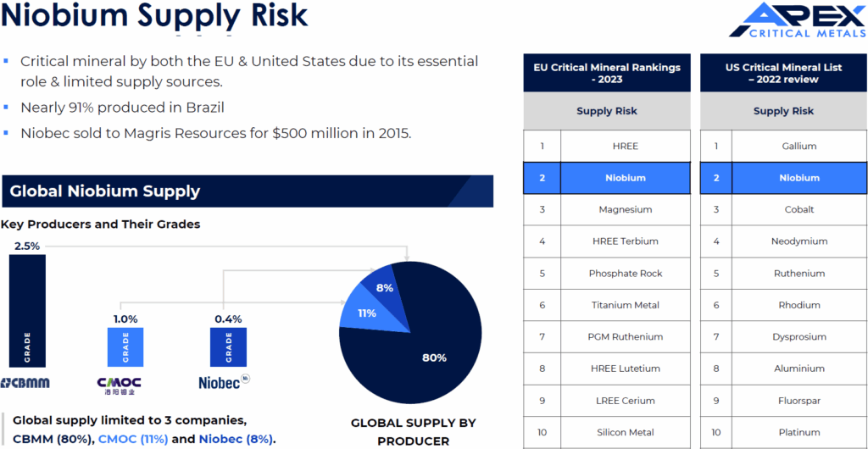Select the EU Critical Mineral Rankings header
Viewport: 868px width, 449px height.
607,73
